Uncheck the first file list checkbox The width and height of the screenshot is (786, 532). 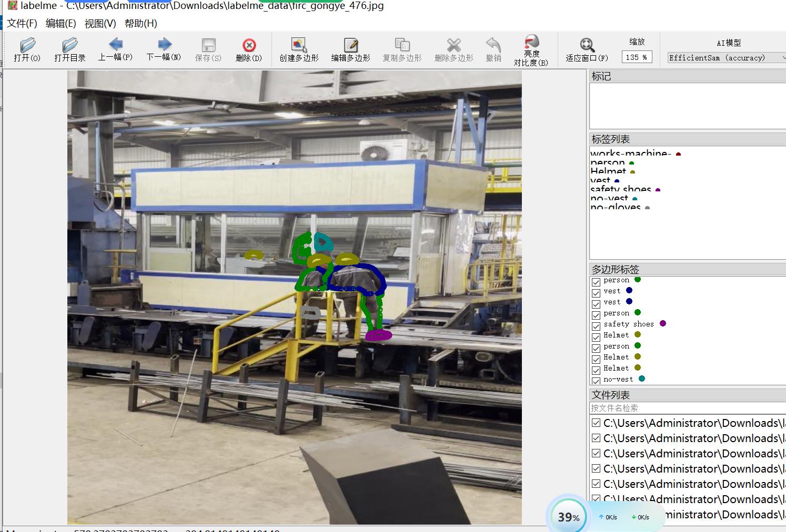(596, 423)
